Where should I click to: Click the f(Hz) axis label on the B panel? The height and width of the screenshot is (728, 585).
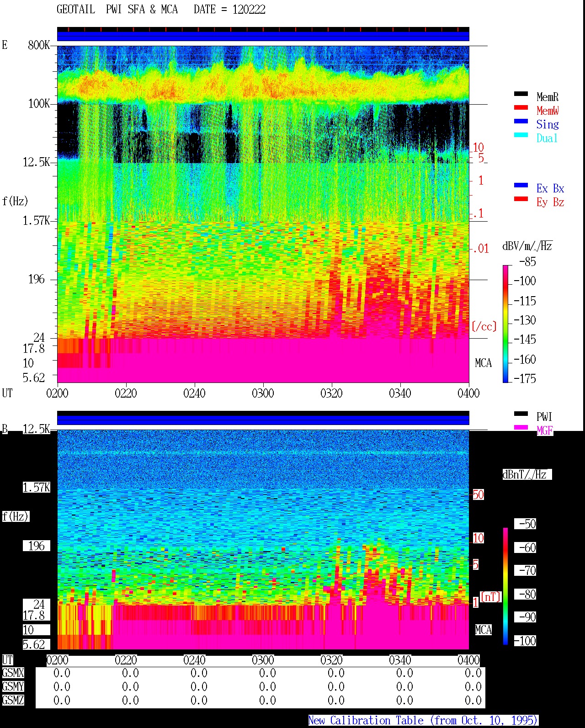[15, 516]
